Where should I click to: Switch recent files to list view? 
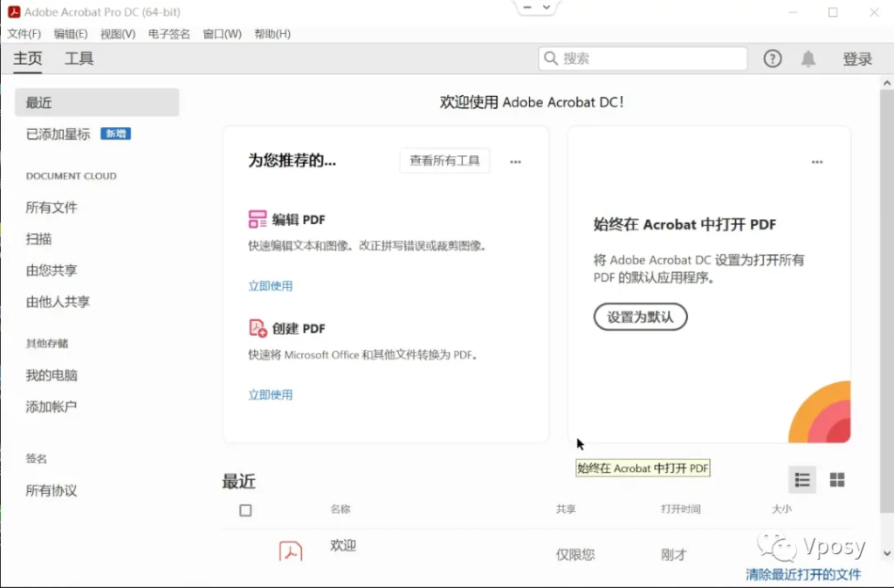(802, 480)
